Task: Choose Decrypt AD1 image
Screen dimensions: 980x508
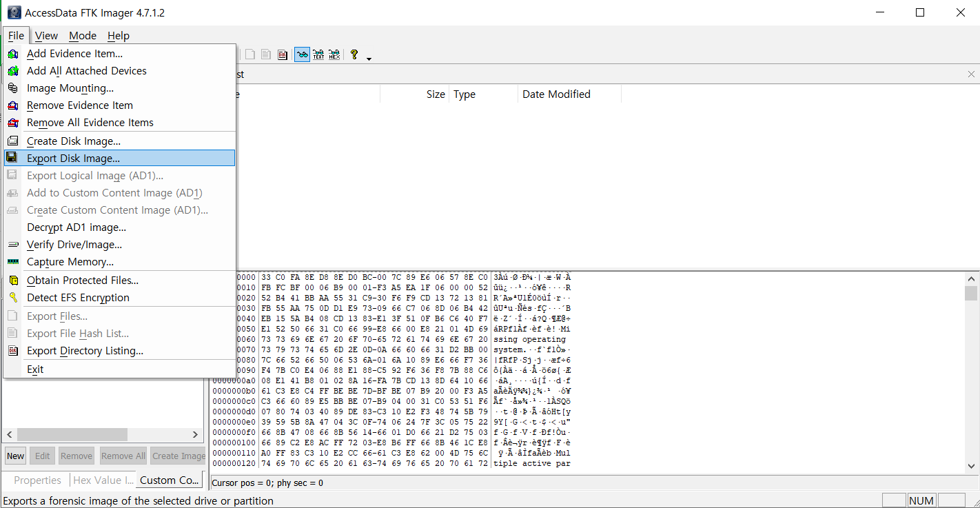Action: 120,227
